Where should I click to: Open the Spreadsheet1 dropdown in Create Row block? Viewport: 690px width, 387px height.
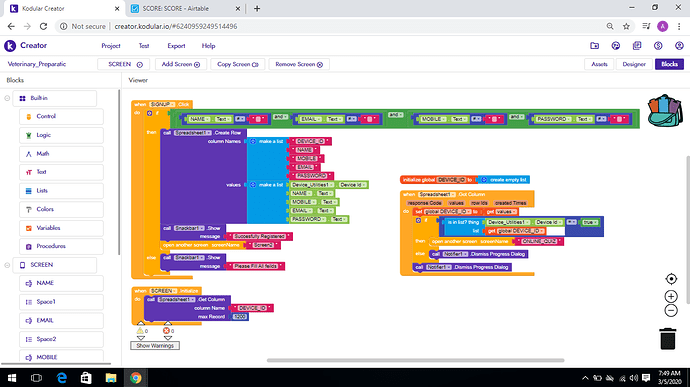[x=193, y=133]
